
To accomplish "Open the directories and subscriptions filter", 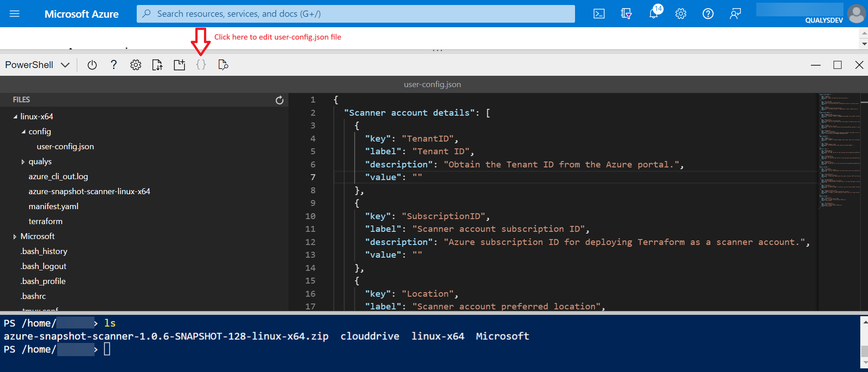I will [626, 14].
